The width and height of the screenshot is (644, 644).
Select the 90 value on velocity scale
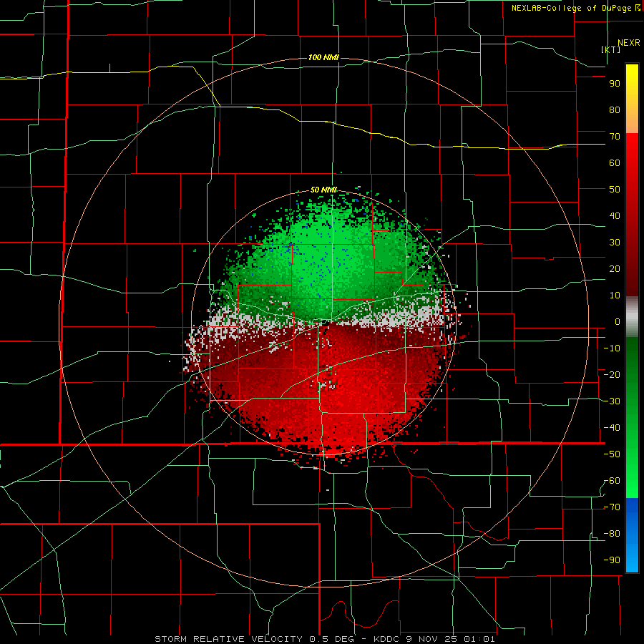tap(615, 84)
